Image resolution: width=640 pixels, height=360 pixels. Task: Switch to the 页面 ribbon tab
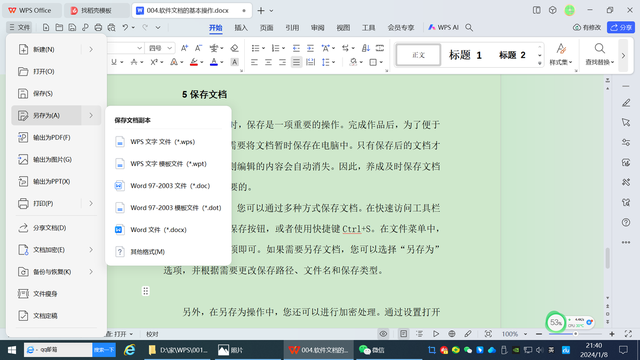267,28
